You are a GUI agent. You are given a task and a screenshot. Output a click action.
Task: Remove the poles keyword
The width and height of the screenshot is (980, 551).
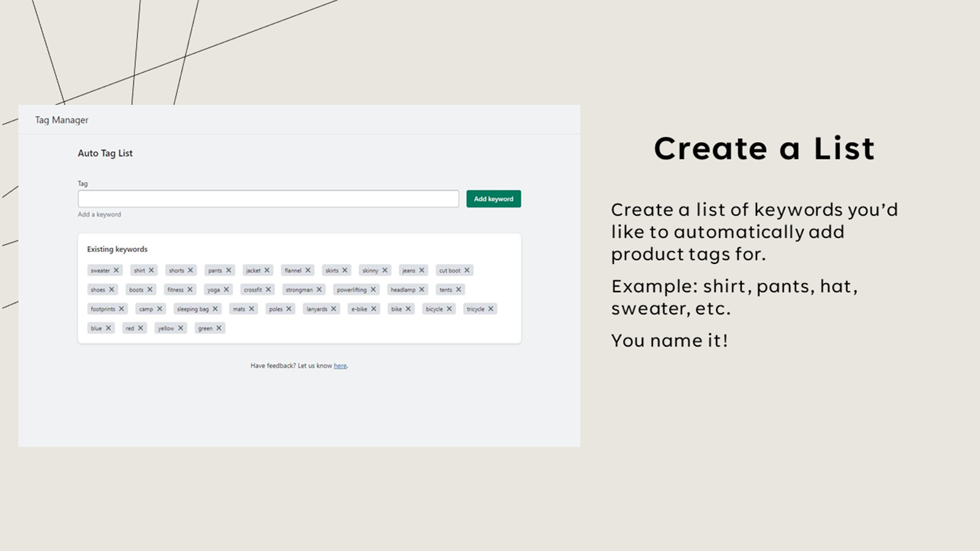tap(289, 309)
